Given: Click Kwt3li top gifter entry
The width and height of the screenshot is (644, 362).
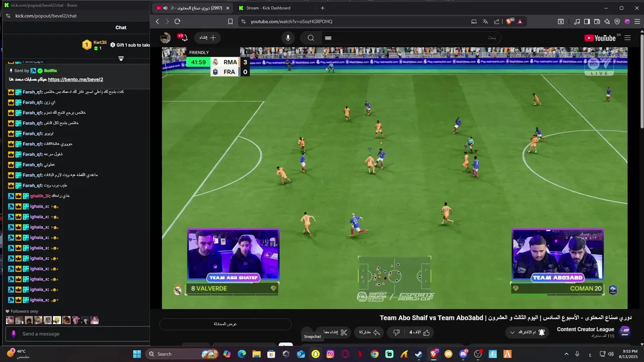Looking at the screenshot, I should pos(95,45).
